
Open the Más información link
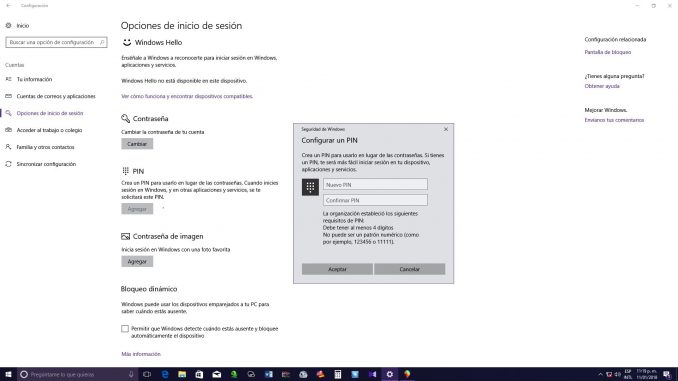click(x=141, y=354)
